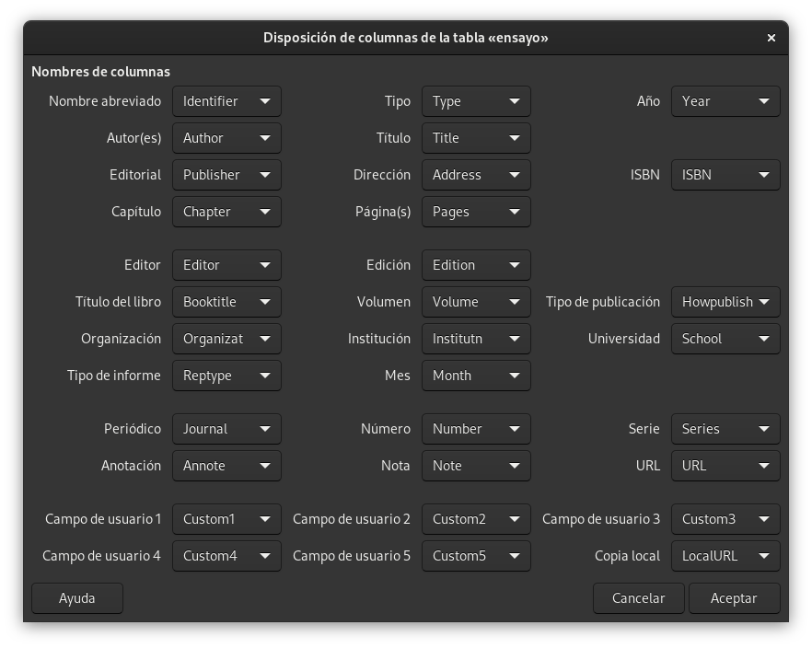This screenshot has height=648, width=812.
Task: Expand the Periódico dropdown showing Journal
Action: 226,429
